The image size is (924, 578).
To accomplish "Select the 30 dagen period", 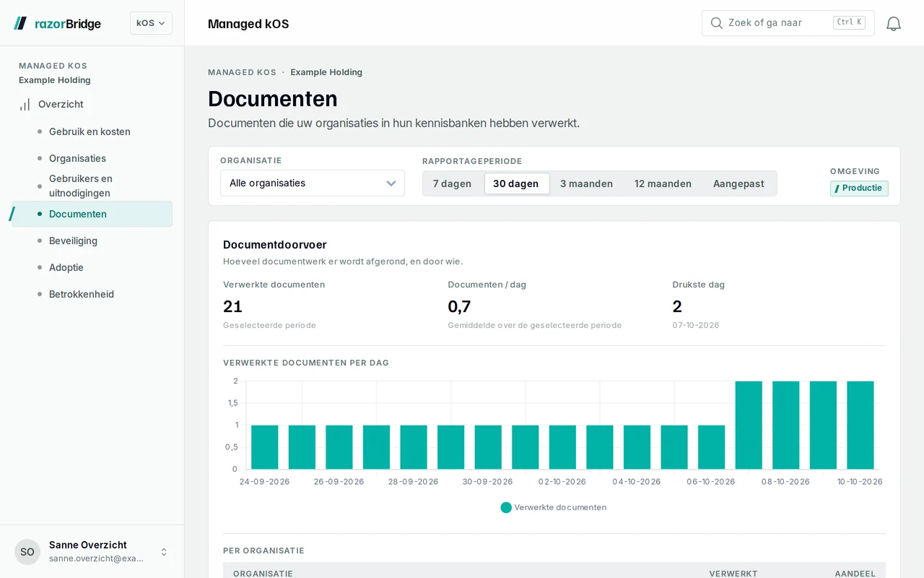I will [x=516, y=184].
